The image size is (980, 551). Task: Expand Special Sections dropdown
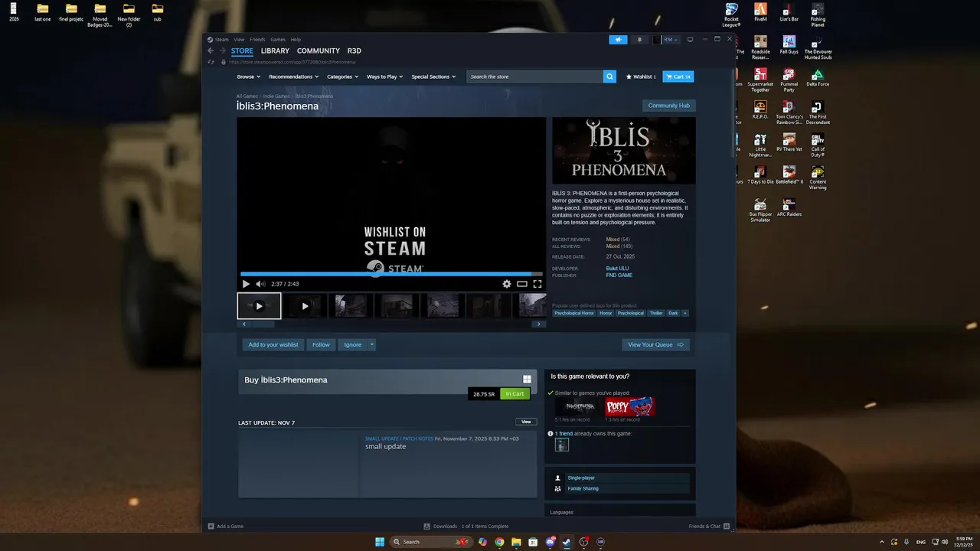[x=433, y=77]
